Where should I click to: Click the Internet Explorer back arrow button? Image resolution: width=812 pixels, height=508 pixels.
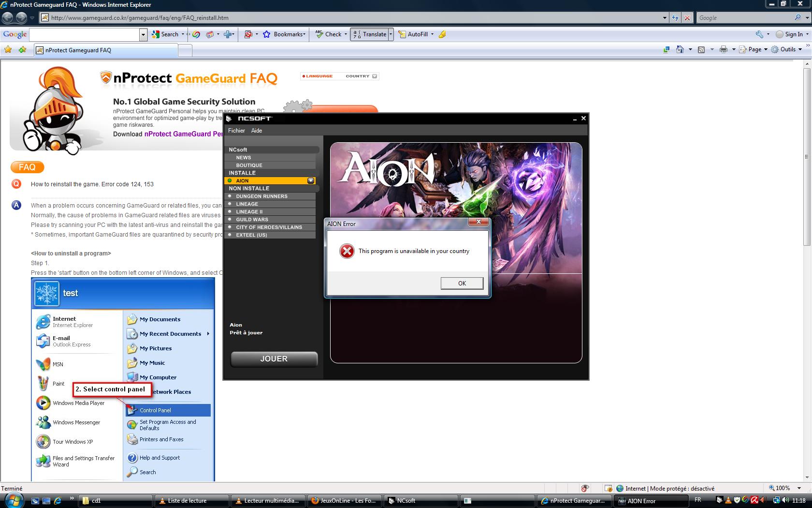coord(7,18)
